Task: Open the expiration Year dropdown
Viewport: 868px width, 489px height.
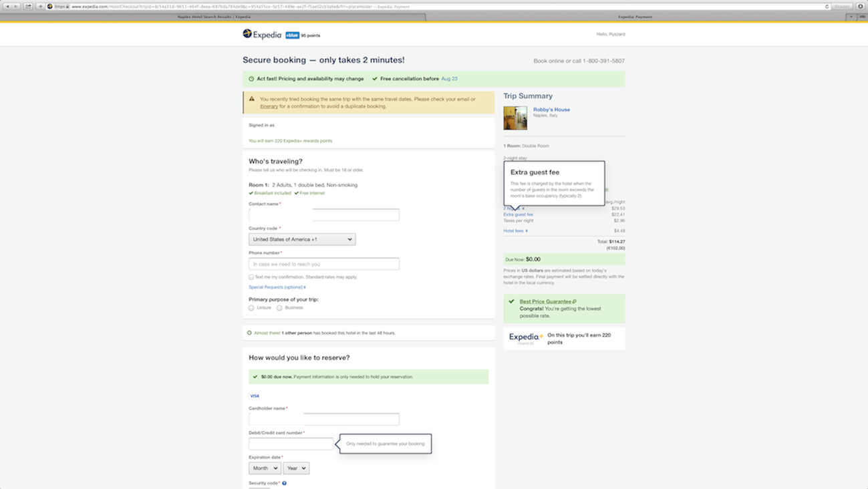Action: (x=296, y=468)
